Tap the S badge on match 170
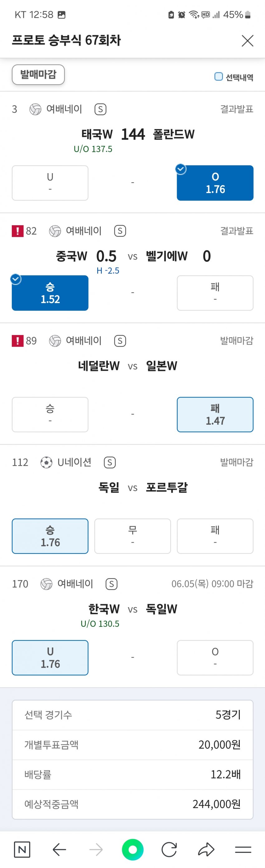This screenshot has height=868, width=265. coord(111,584)
